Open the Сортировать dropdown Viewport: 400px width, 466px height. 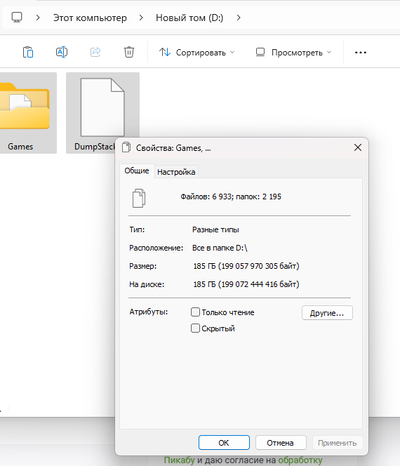click(197, 53)
